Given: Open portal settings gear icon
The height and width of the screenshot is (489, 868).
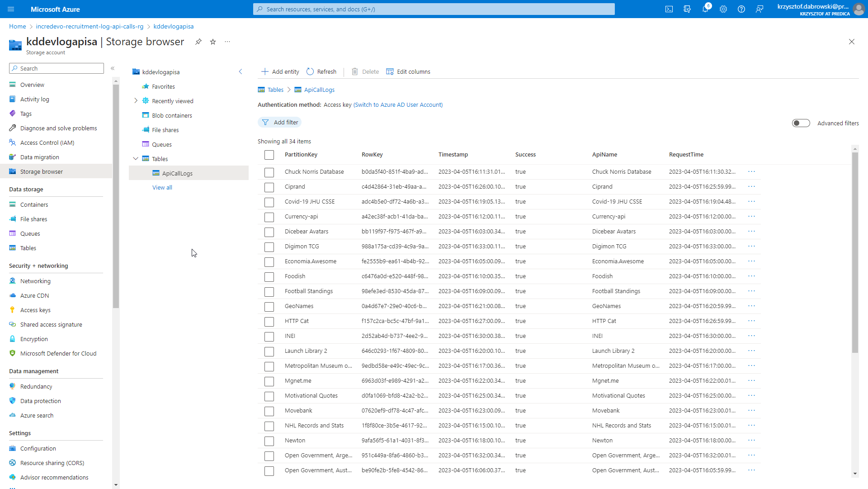Looking at the screenshot, I should [723, 9].
